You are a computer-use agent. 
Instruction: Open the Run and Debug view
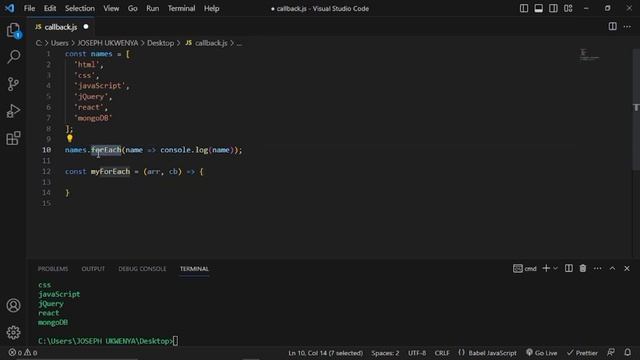[13, 111]
